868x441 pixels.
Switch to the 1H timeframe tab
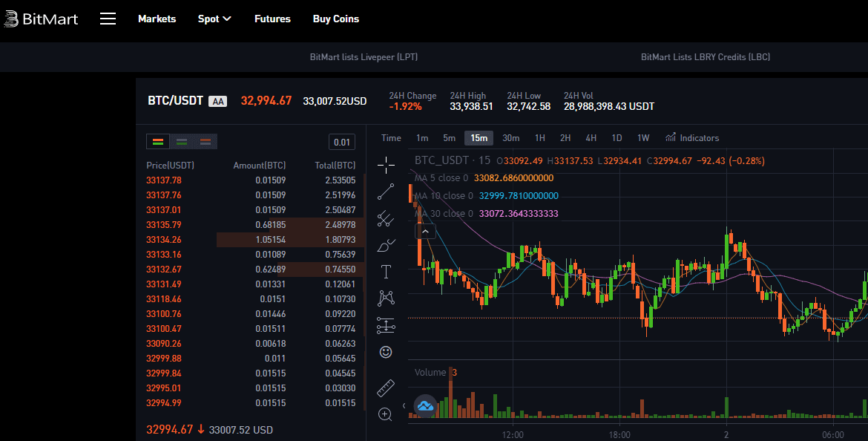click(539, 137)
